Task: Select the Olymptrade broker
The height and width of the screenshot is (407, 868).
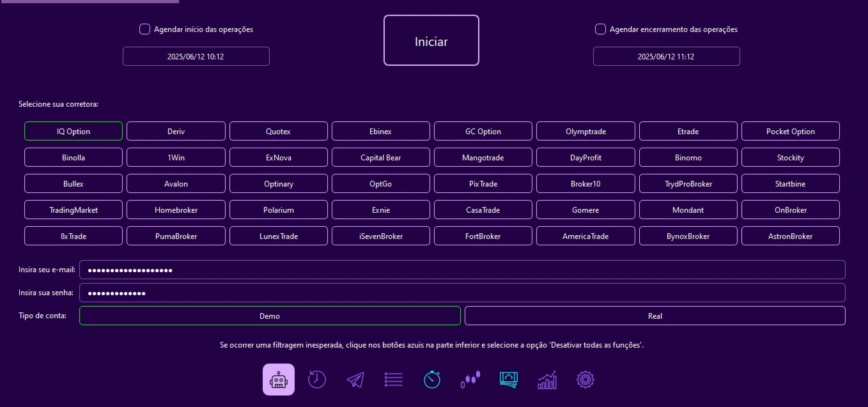Action: click(x=585, y=131)
